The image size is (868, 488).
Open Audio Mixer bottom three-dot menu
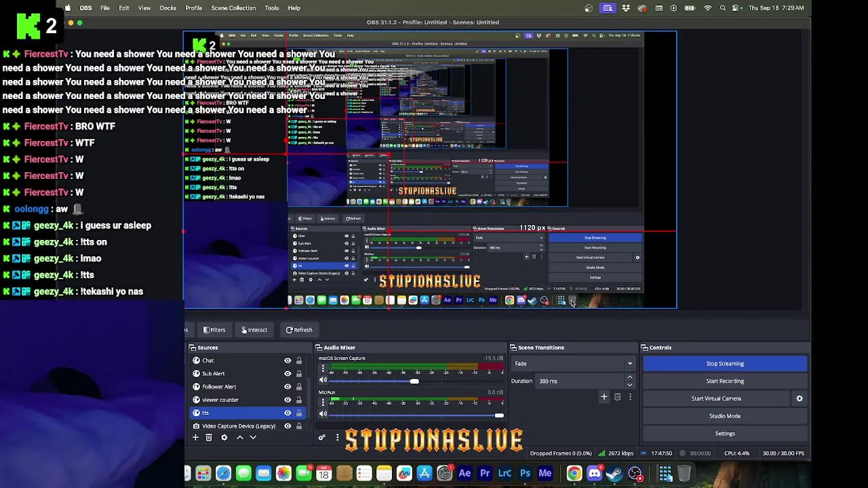337,438
